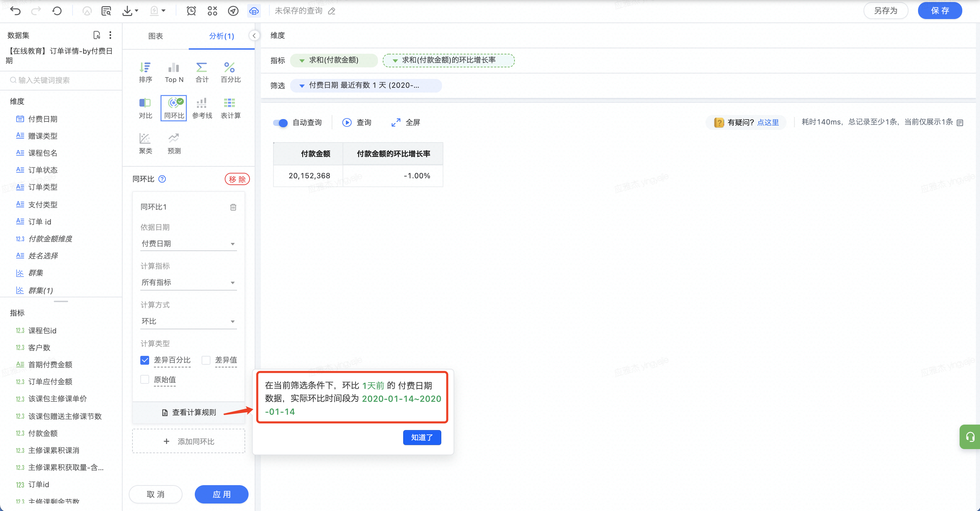Enable the 差异值 checkbox
980x511 pixels.
pos(206,360)
